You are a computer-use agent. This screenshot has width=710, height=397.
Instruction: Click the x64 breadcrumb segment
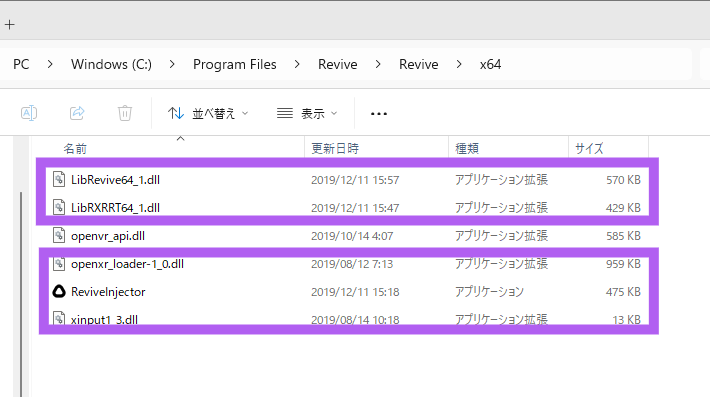pyautogui.click(x=490, y=64)
